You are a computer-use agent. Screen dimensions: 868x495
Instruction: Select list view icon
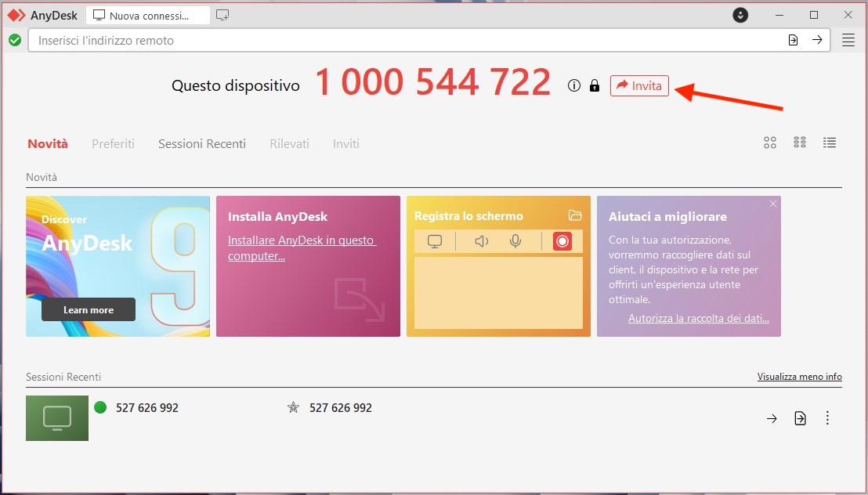tap(830, 143)
